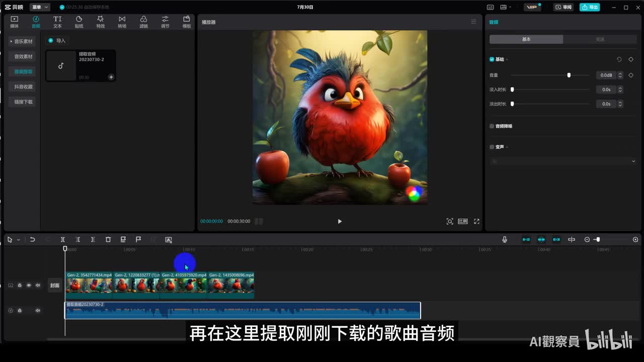Click the 导出 export button
Viewport: 644px width, 362px height.
click(x=590, y=7)
